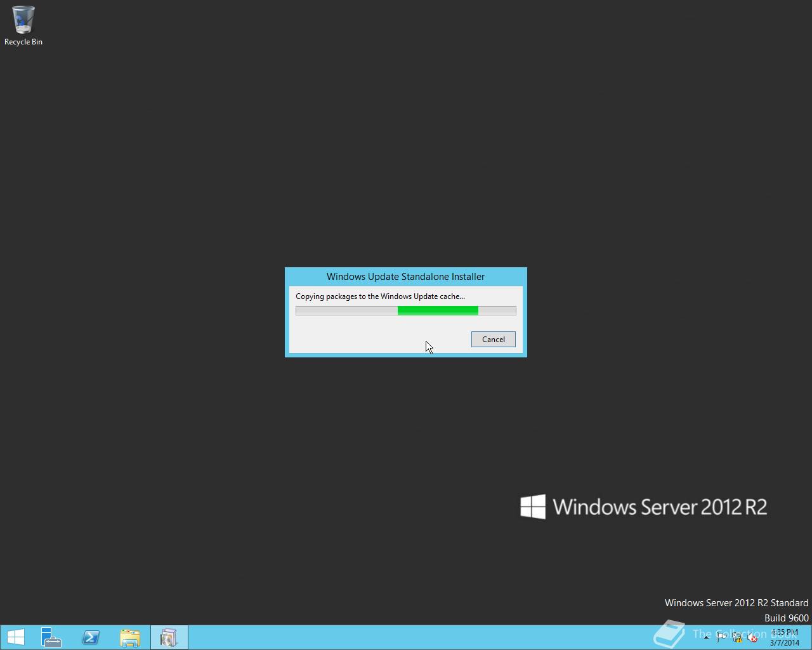Image resolution: width=812 pixels, height=650 pixels.
Task: Show hidden tray icons arrow
Action: click(706, 637)
